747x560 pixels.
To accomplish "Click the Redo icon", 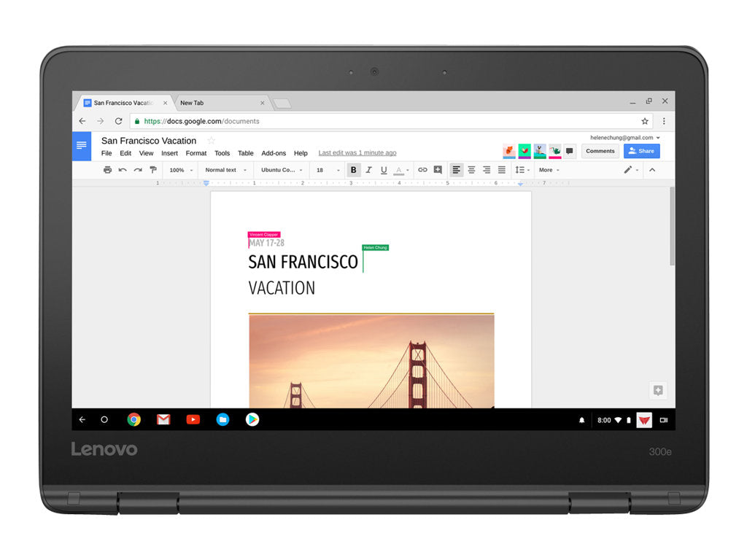I will [137, 170].
